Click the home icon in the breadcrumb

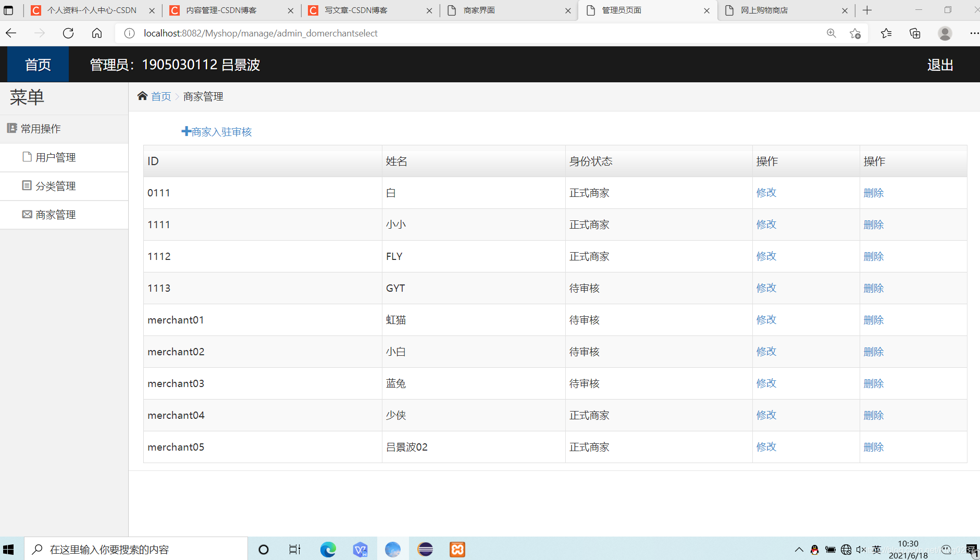tap(143, 95)
